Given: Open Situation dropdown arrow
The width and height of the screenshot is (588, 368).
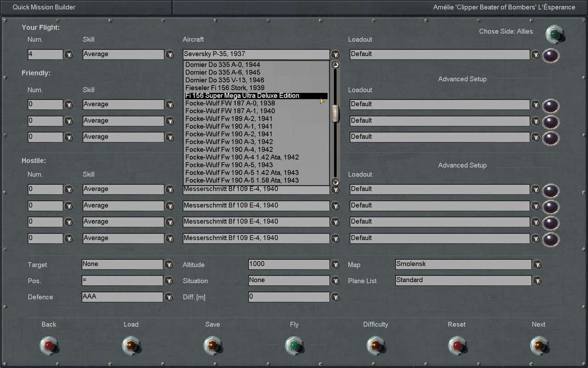Looking at the screenshot, I should 335,281.
